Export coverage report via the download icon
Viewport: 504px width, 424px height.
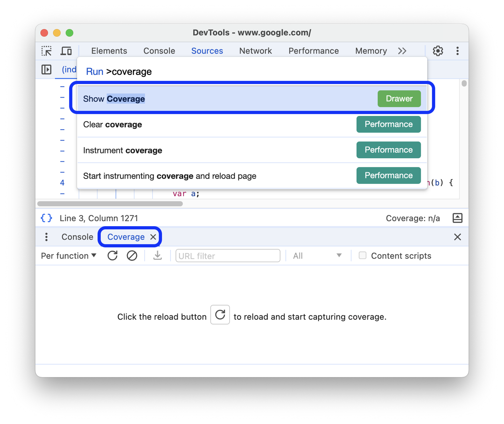point(157,256)
